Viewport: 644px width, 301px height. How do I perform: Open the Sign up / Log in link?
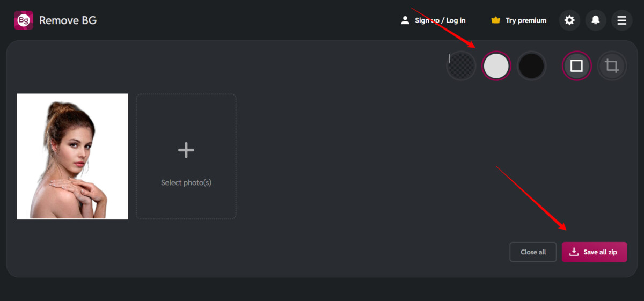440,20
